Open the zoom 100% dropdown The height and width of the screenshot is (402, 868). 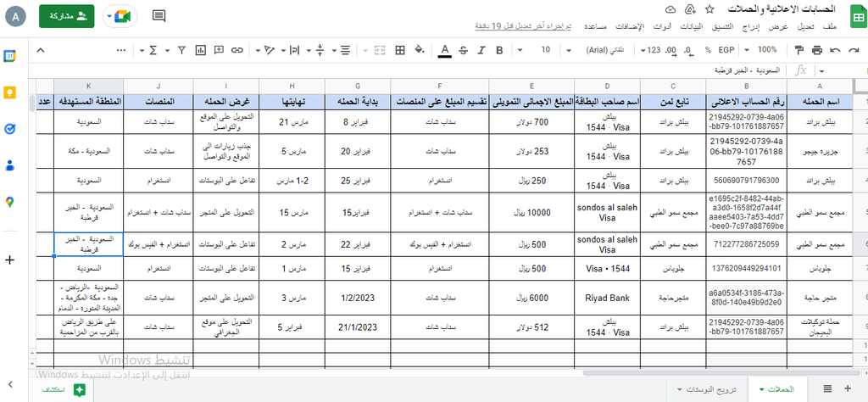pos(761,50)
